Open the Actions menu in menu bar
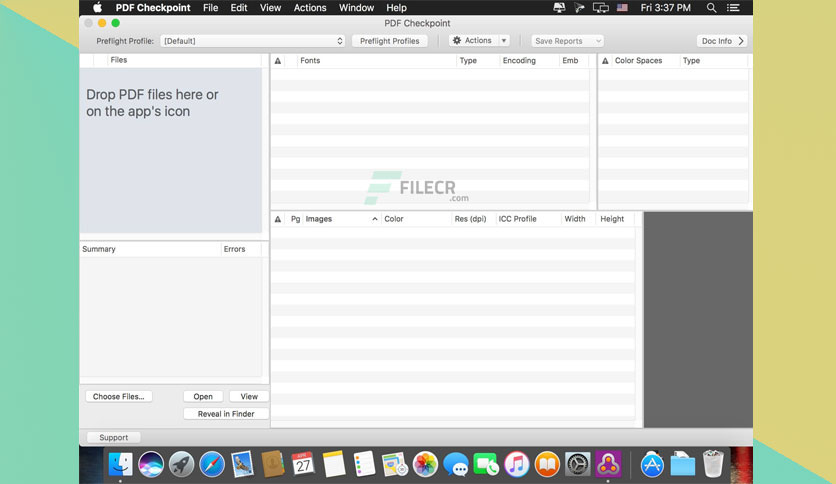Viewport: 836px width, 484px height. click(310, 7)
